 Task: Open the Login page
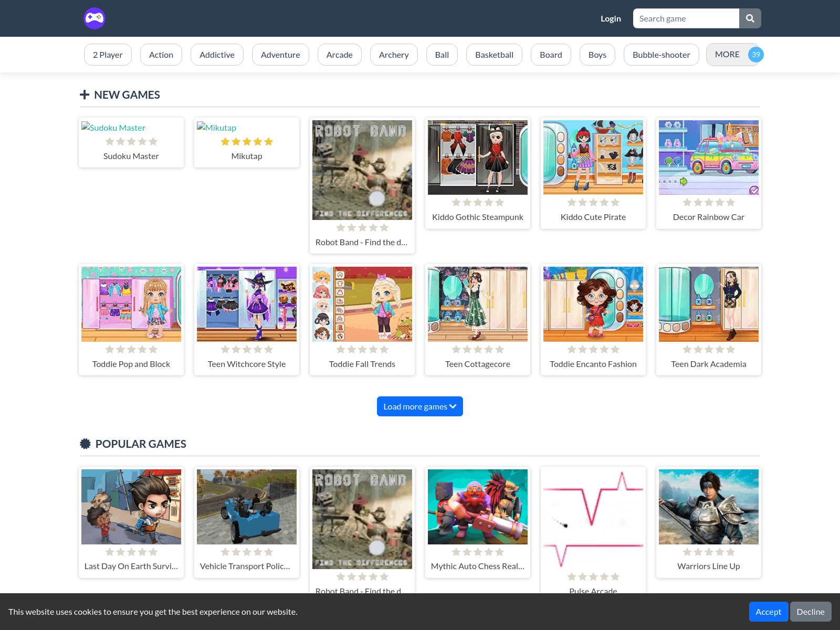click(611, 18)
